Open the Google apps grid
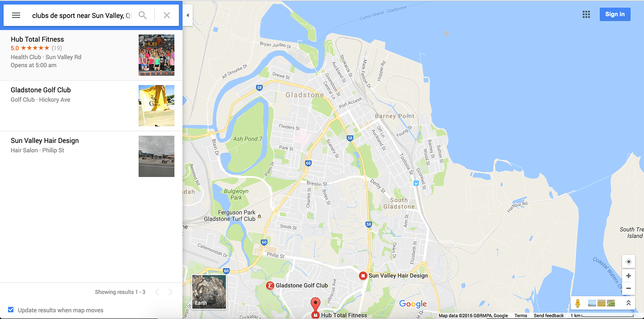This screenshot has width=644, height=319. [x=586, y=15]
